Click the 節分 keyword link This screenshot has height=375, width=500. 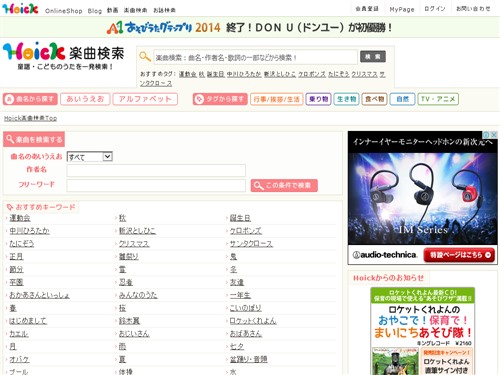coord(16,269)
